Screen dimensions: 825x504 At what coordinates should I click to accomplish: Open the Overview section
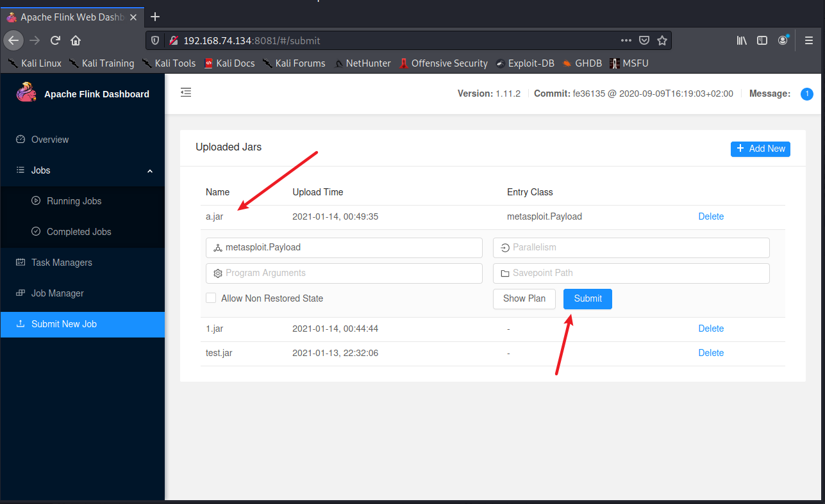coord(50,139)
